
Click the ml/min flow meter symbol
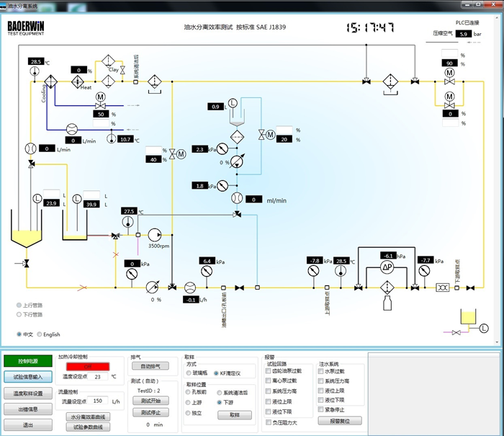click(x=237, y=198)
